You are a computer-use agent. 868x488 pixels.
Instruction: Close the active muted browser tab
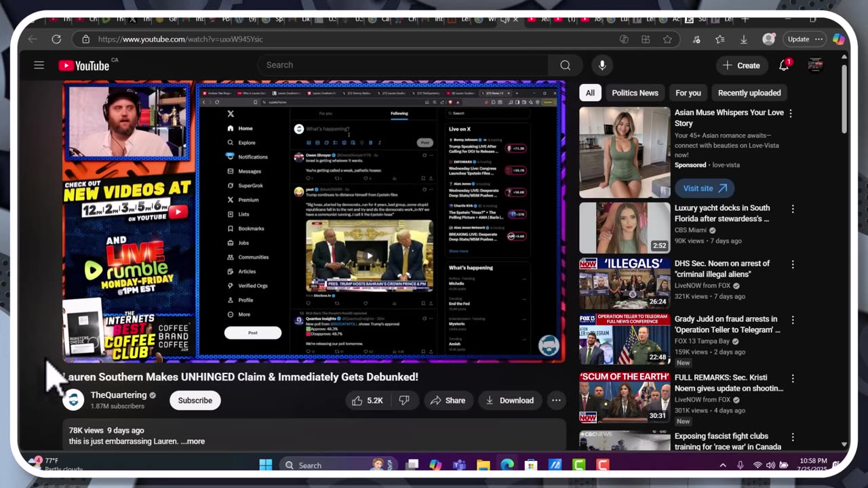[515, 19]
